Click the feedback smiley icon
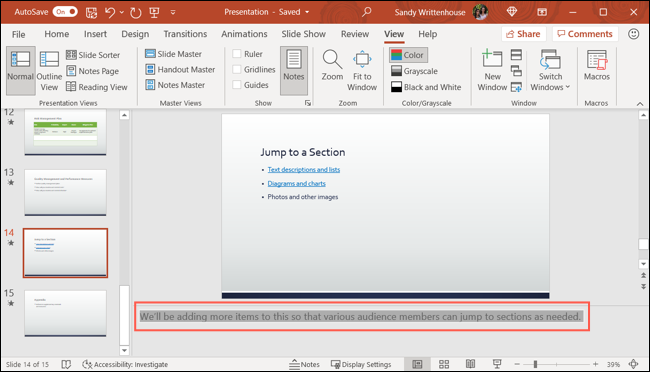 [633, 34]
